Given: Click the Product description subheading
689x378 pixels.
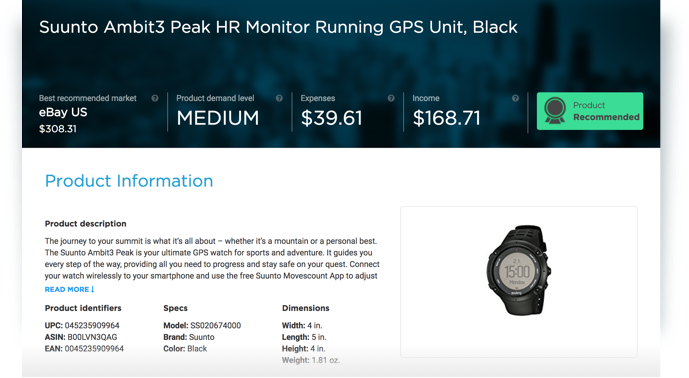Looking at the screenshot, I should (x=85, y=224).
